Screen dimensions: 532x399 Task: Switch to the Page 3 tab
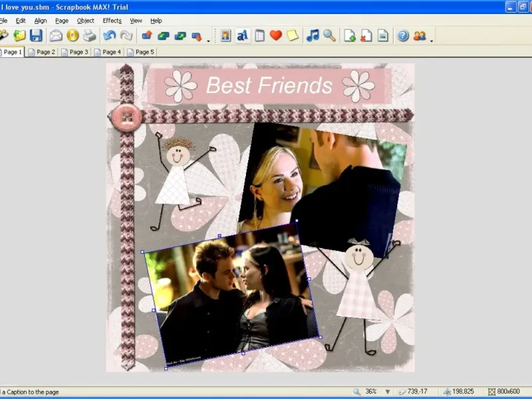click(75, 52)
